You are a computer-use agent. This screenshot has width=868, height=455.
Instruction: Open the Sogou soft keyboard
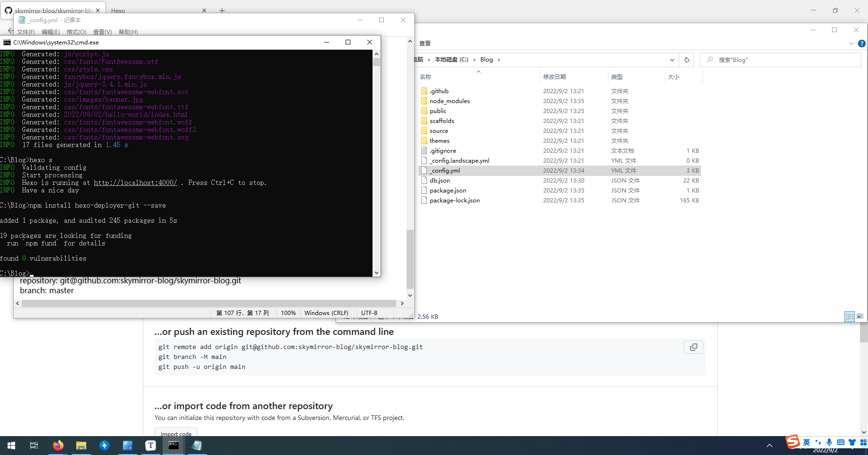pos(841,442)
